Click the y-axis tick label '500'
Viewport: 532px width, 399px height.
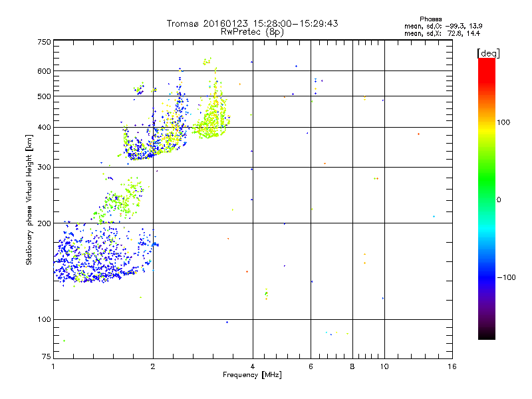point(44,96)
